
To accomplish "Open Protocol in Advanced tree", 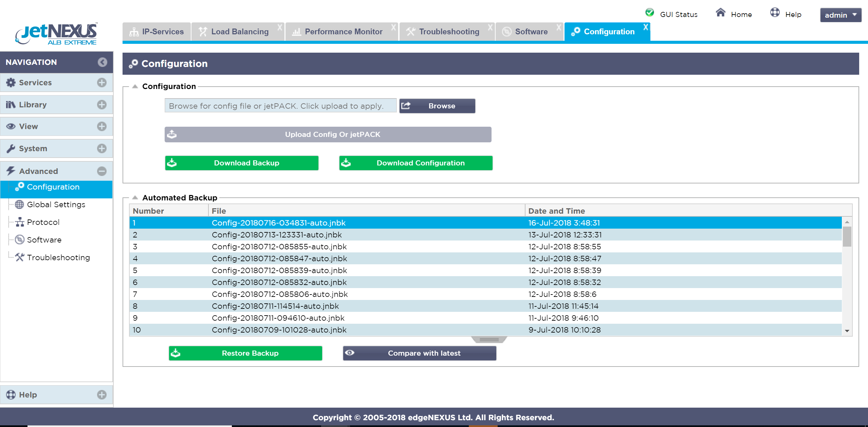I will (43, 222).
